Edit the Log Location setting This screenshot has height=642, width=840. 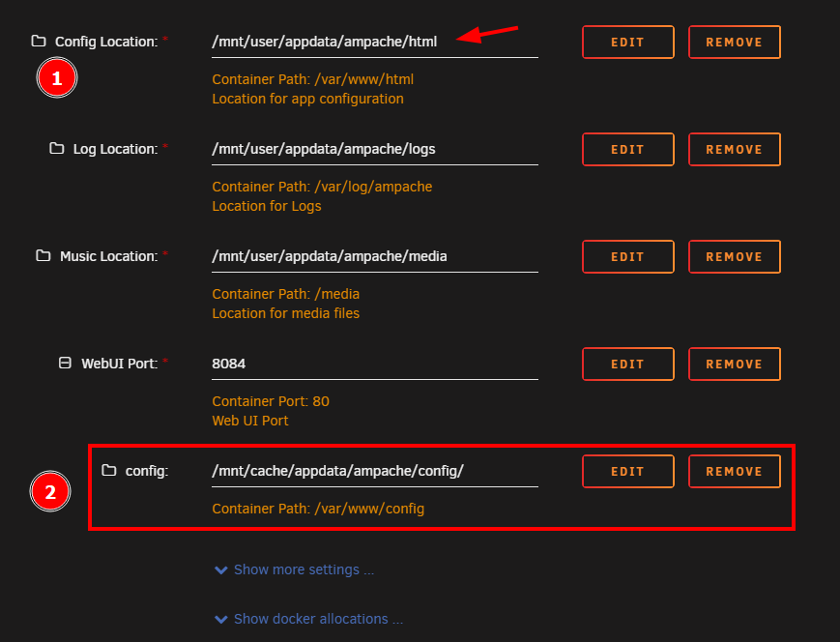click(x=628, y=149)
